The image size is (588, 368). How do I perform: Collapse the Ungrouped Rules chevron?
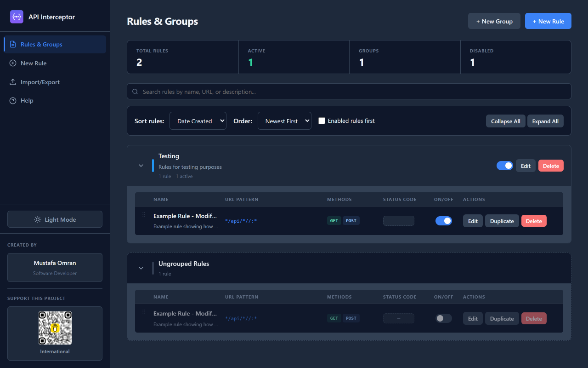tap(141, 268)
